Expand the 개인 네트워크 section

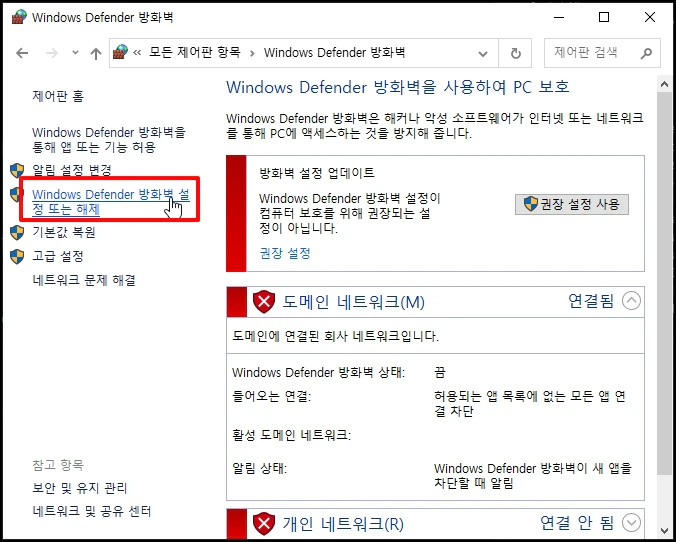click(x=631, y=523)
